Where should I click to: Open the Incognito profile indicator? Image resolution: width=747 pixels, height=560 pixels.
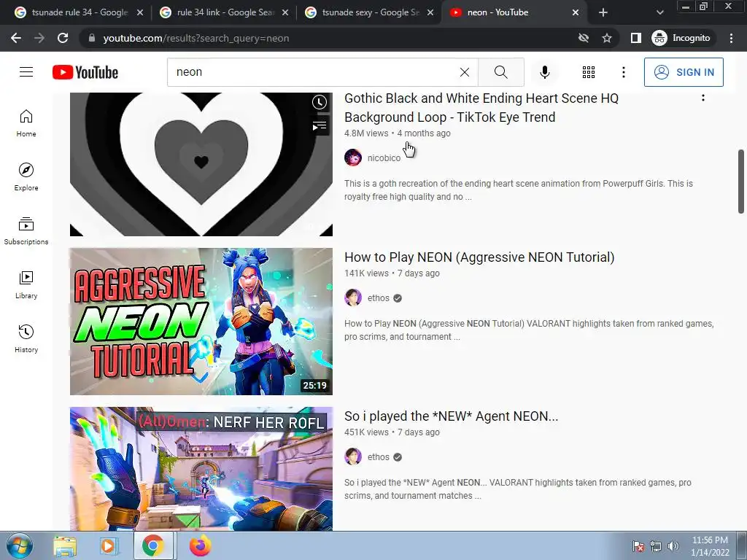tap(681, 38)
